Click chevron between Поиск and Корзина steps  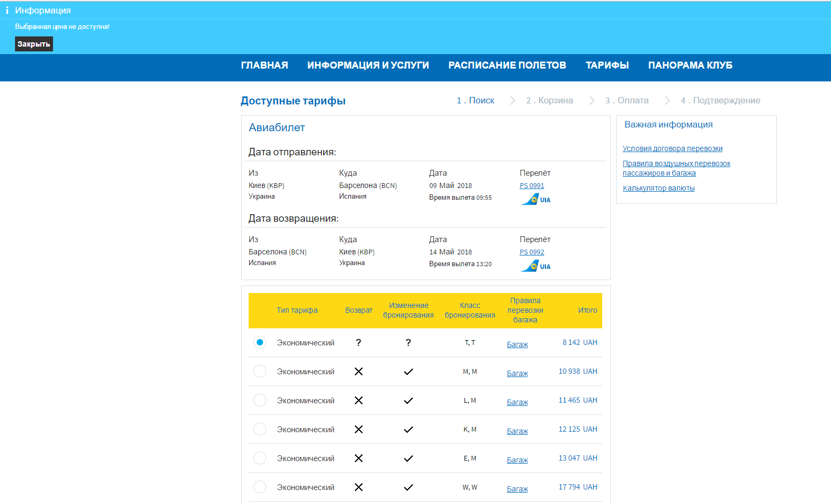coord(512,101)
